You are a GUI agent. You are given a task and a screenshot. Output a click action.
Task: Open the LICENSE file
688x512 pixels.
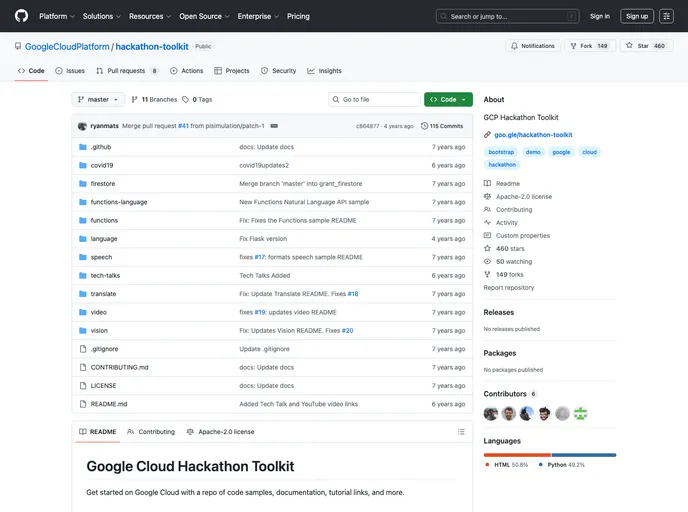click(104, 386)
